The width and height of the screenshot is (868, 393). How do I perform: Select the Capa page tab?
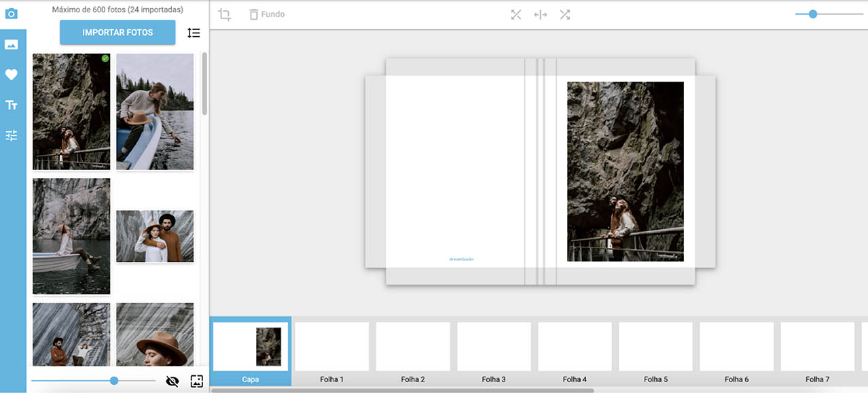(x=251, y=351)
